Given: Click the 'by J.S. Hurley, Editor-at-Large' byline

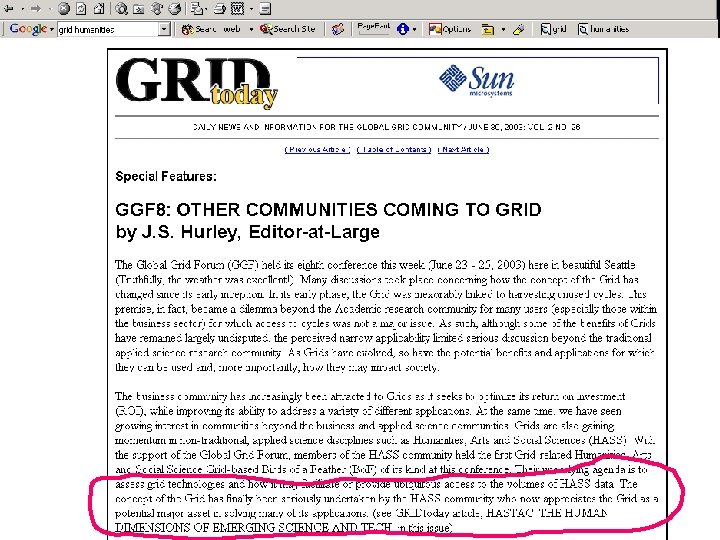Looking at the screenshot, I should [248, 232].
